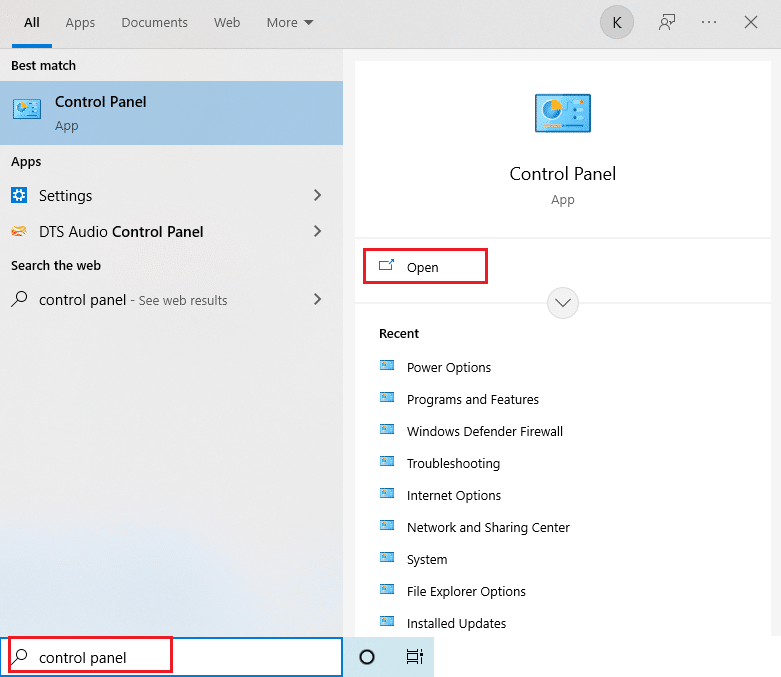Open recent File Explorer Options
The width and height of the screenshot is (781, 677).
(466, 591)
